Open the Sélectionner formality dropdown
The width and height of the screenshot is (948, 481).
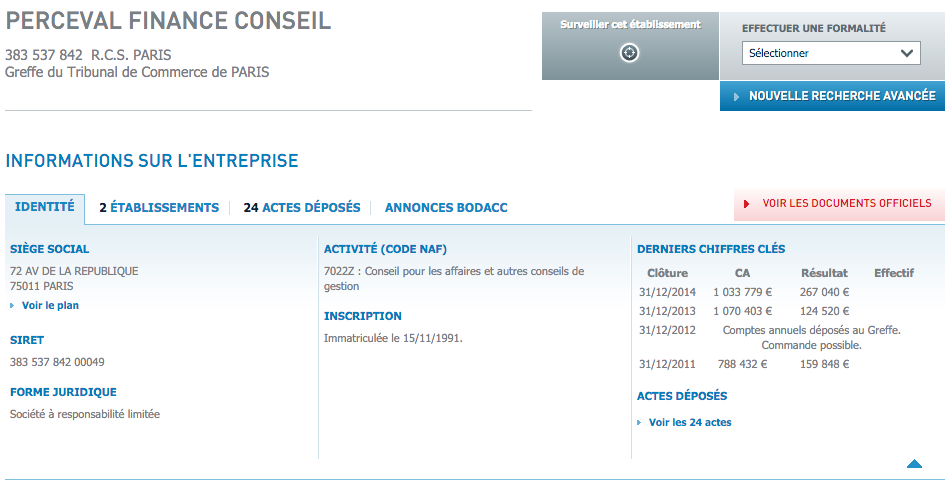831,53
